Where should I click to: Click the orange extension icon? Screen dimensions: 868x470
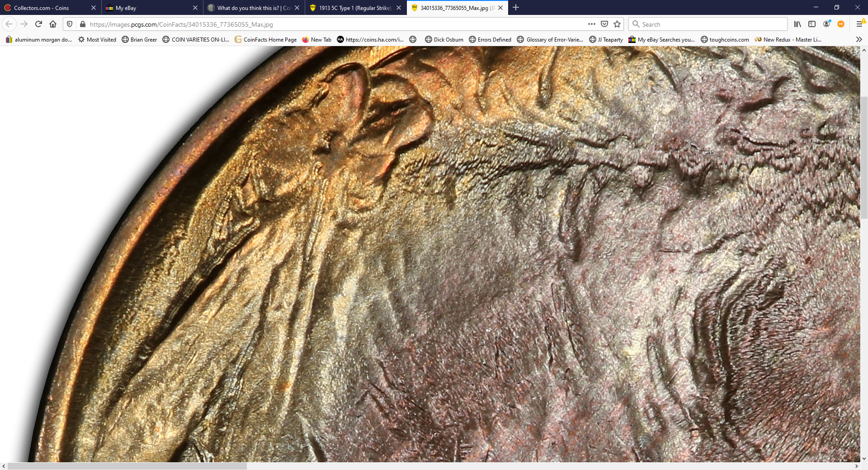[x=841, y=24]
